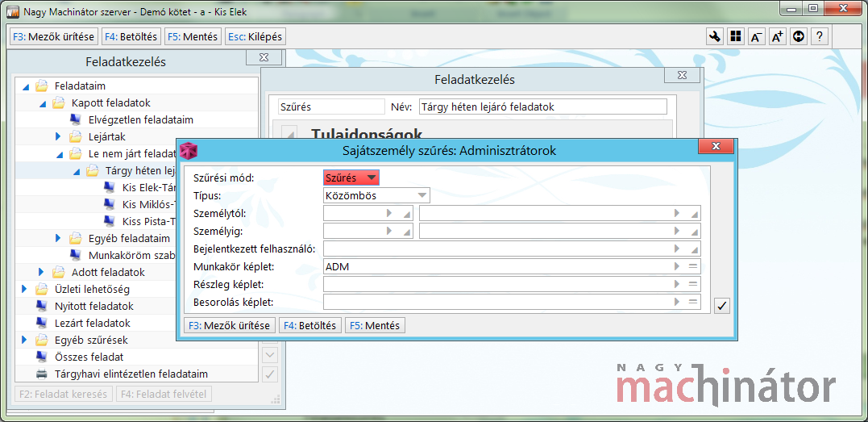Click F5: Mentés button in the dialog
The height and width of the screenshot is (422, 868).
(x=376, y=325)
